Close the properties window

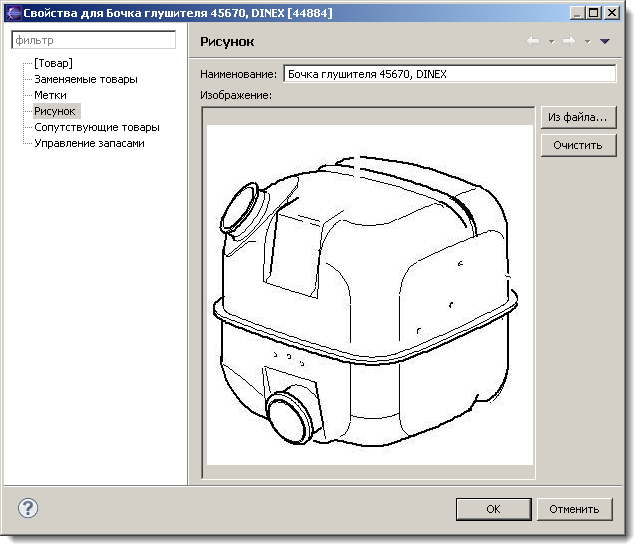click(612, 13)
